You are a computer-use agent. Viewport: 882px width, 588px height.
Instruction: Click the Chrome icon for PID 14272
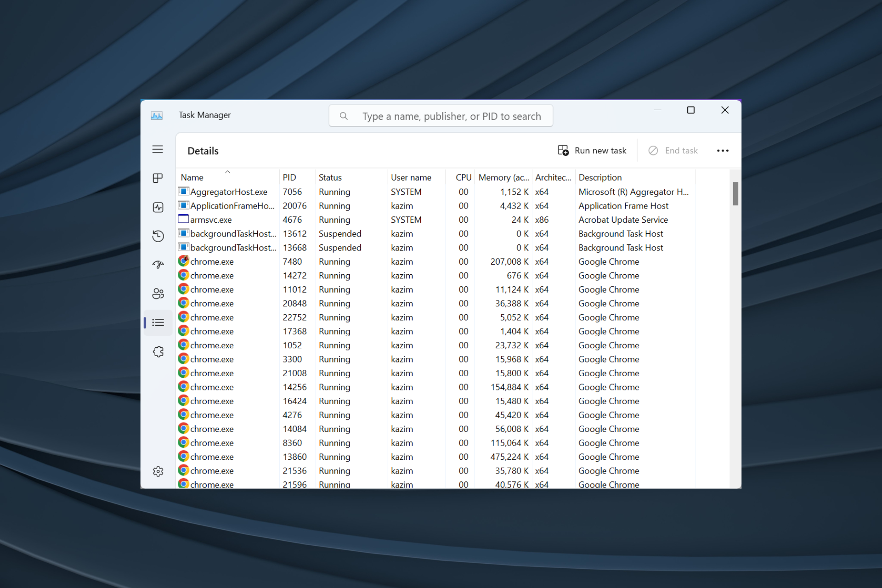[x=183, y=275]
